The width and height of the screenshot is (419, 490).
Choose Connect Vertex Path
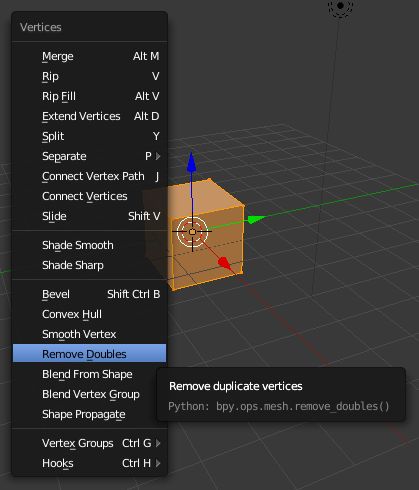(x=89, y=176)
